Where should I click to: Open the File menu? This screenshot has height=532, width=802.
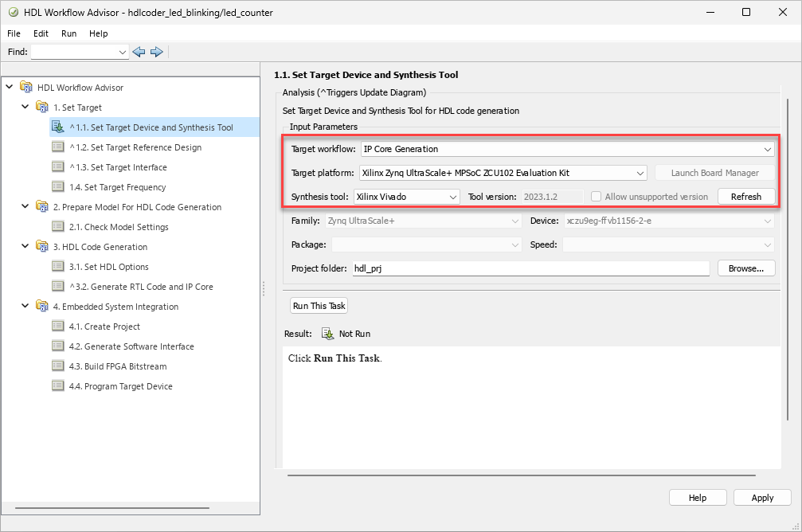tap(14, 33)
